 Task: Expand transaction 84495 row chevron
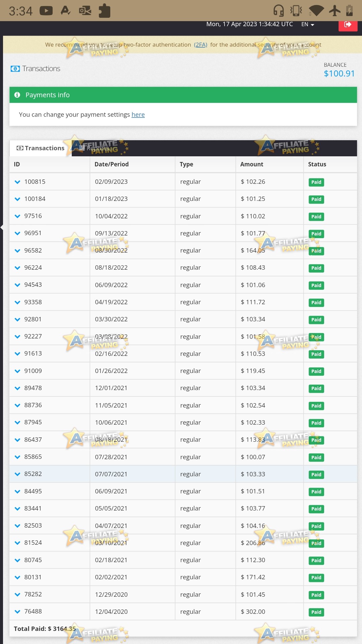(17, 491)
